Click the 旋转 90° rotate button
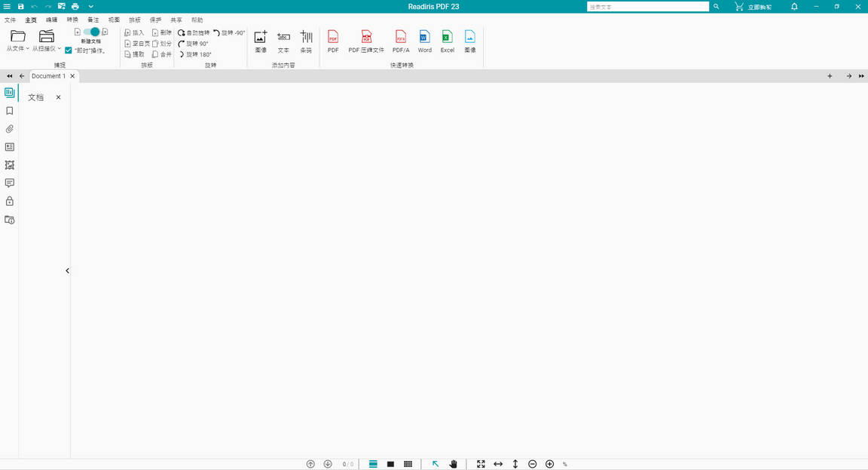Viewport: 868px width, 470px height. click(x=194, y=44)
